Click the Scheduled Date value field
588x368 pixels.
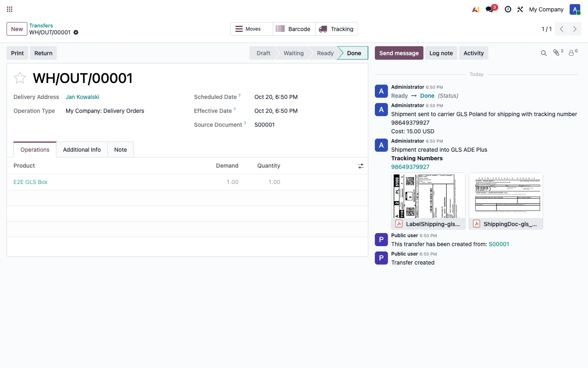tap(276, 97)
